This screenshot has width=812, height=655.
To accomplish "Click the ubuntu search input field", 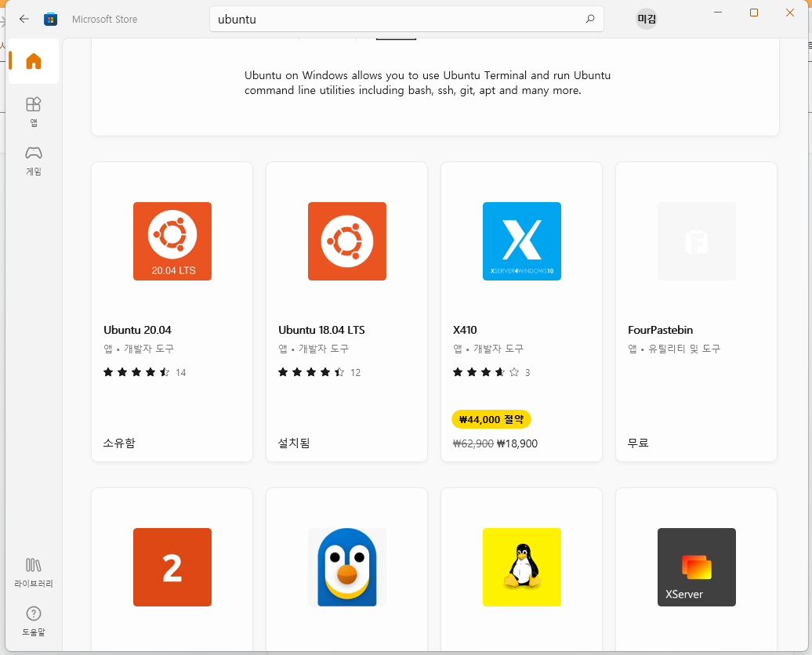I will tap(407, 19).
